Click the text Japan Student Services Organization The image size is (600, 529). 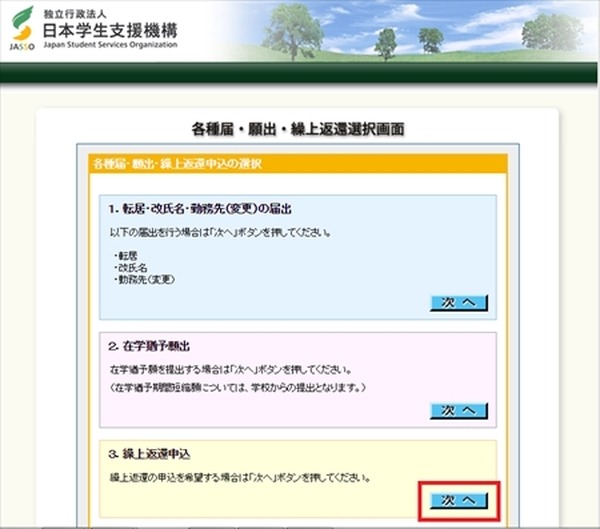pos(110,45)
